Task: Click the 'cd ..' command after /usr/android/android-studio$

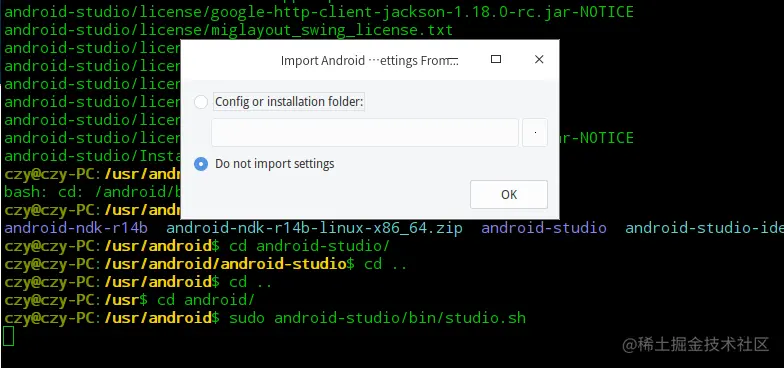Action: (386, 264)
